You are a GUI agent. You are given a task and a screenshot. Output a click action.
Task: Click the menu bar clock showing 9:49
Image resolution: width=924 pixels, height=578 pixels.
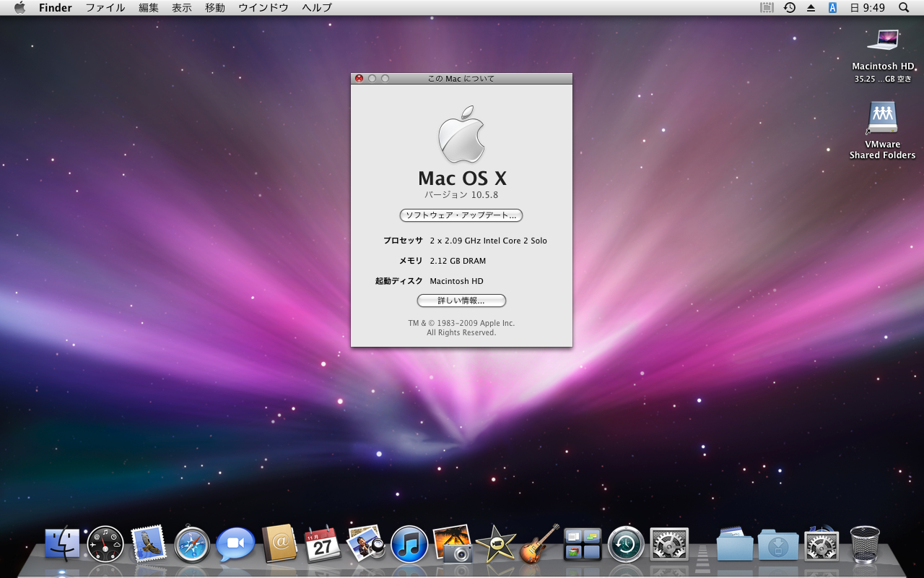point(867,7)
